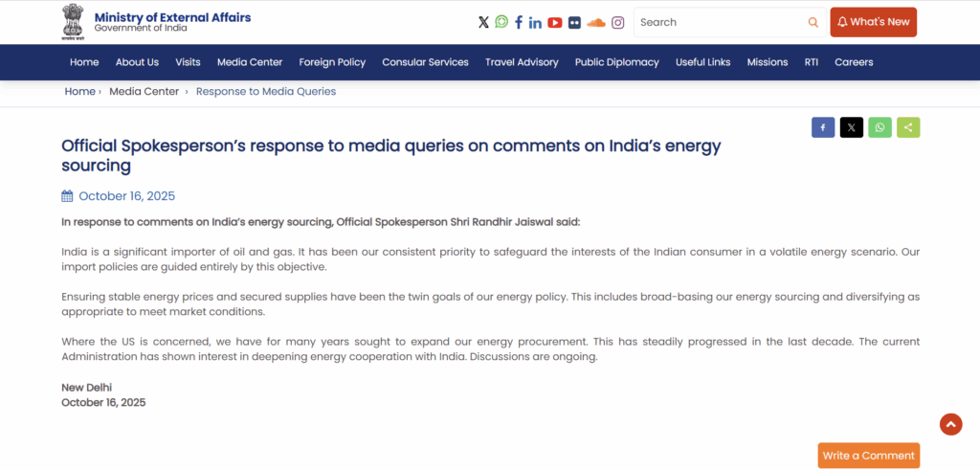Open the LinkedIn icon in the header
Viewport: 980px width, 470px height.
pyautogui.click(x=535, y=22)
